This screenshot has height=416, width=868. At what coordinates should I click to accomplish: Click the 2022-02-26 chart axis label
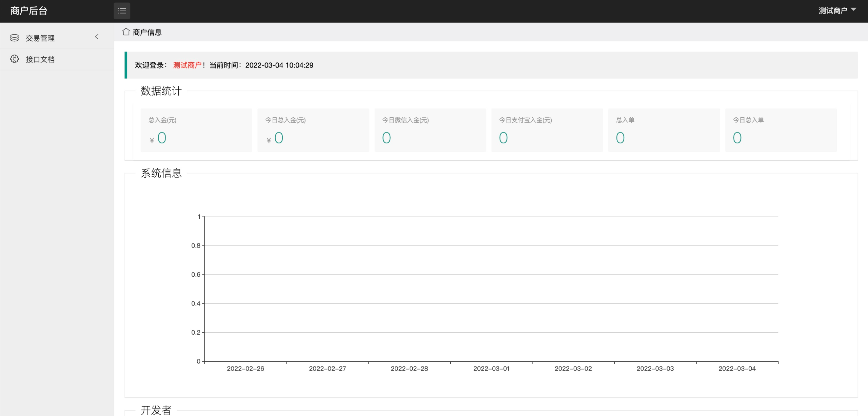[245, 369]
